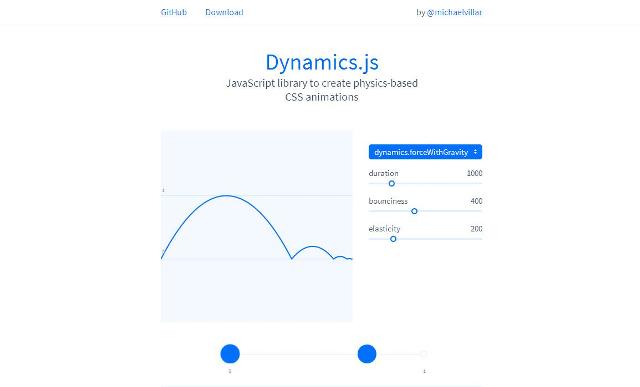Click the elasticity slider handle
The height and width of the screenshot is (387, 640).
click(393, 239)
